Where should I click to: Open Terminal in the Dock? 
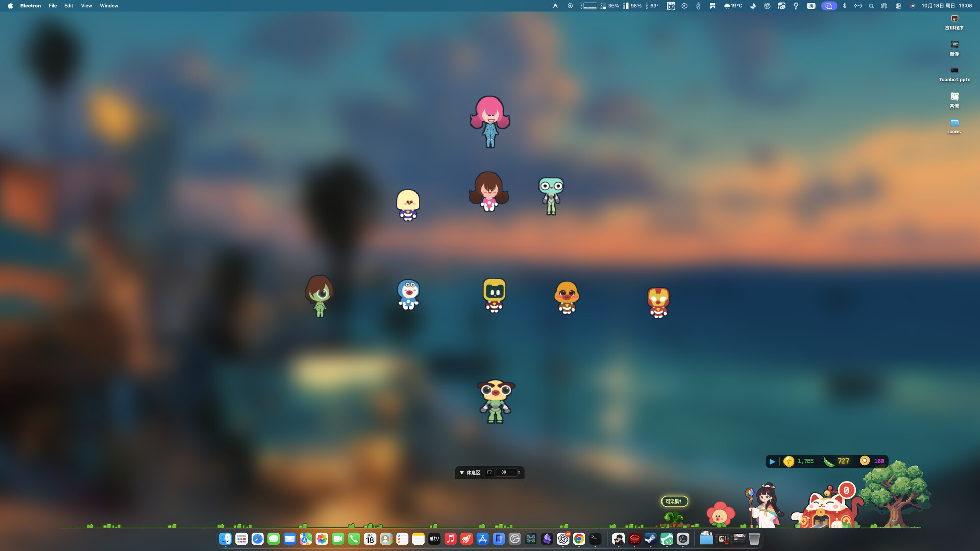(595, 539)
